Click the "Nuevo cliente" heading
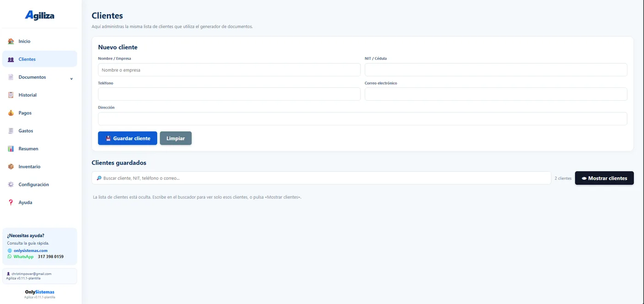Viewport: 644px width, 304px height. click(118, 47)
